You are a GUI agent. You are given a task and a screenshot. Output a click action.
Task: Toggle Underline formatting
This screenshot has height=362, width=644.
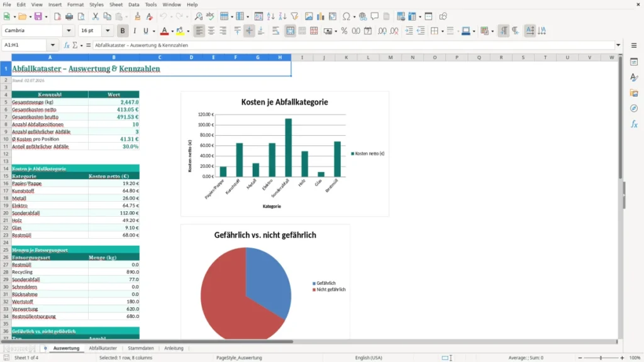click(x=145, y=31)
